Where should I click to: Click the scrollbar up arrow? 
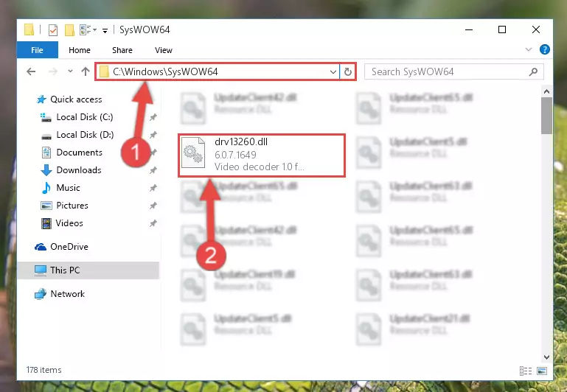pos(546,91)
